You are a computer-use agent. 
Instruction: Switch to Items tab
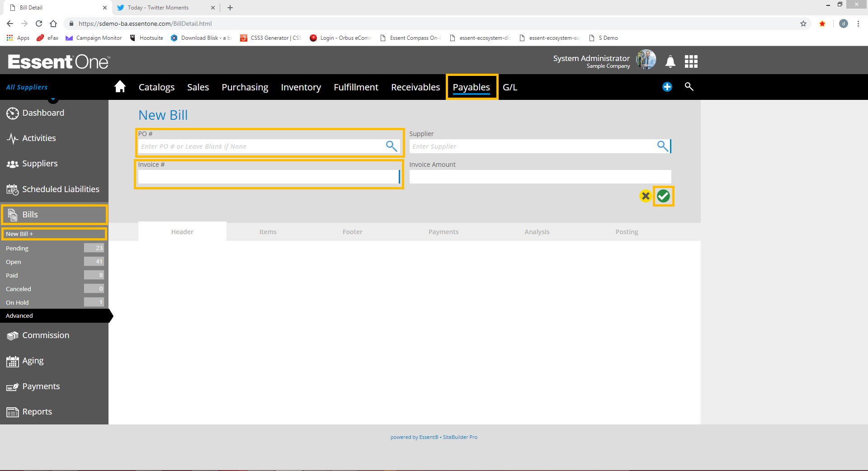click(x=268, y=231)
